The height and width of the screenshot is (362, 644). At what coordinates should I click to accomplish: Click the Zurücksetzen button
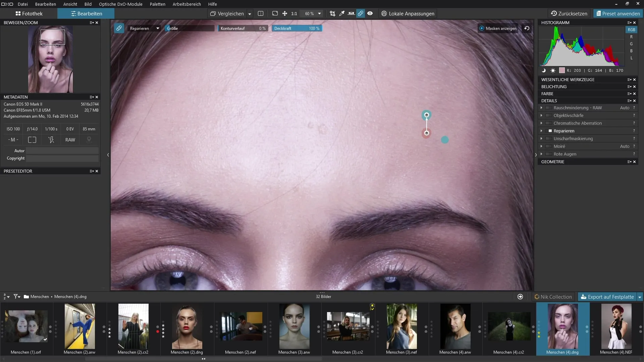tap(569, 13)
